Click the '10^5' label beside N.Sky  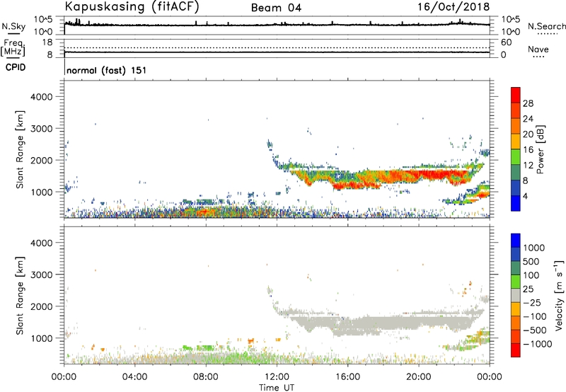pyautogui.click(x=43, y=20)
